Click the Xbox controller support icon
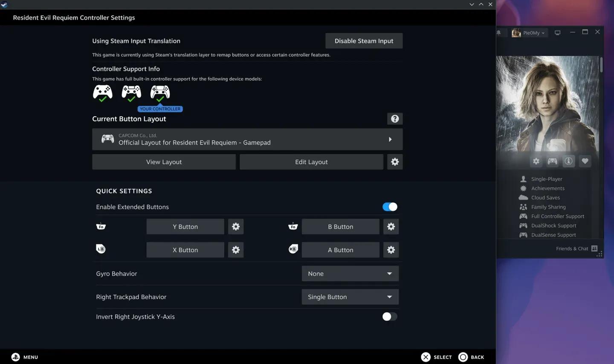The image size is (614, 364). click(103, 93)
